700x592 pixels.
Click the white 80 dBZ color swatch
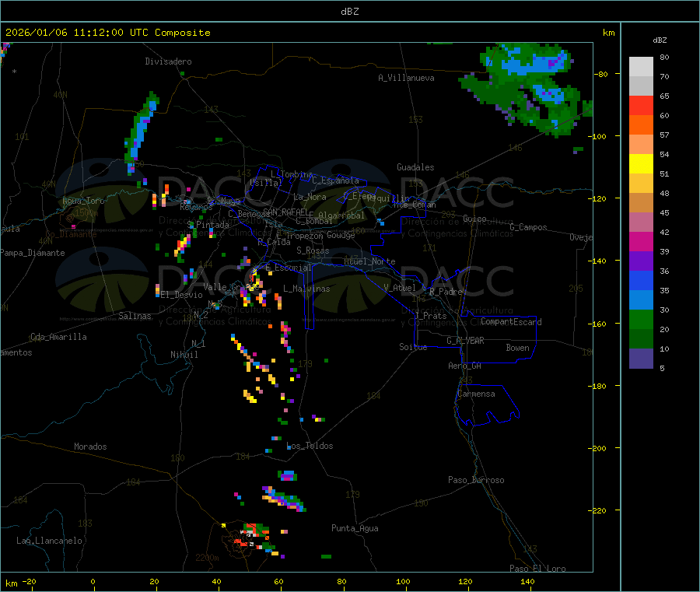click(x=641, y=67)
